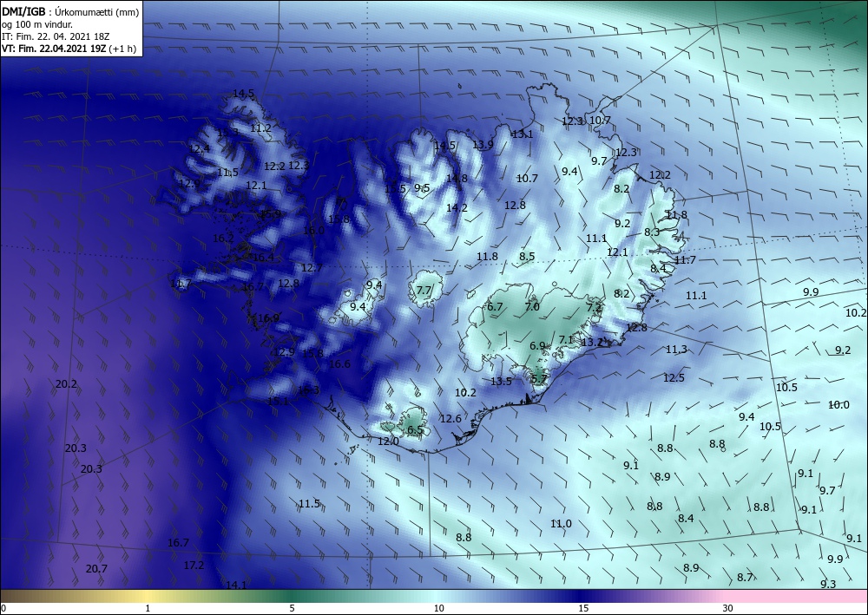
Task: Click the 'IT: Fim. 22. 04. 2021 18Z' line
Action: click(x=56, y=36)
